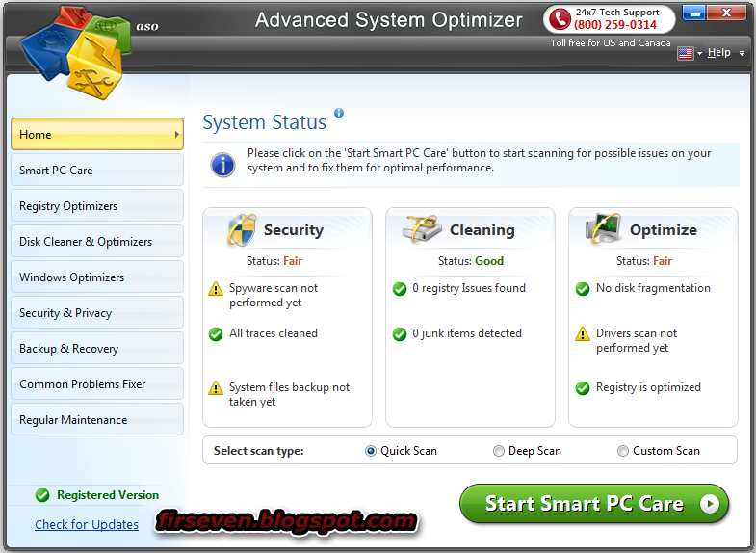Click 'No disk fragmentation' text

tap(653, 288)
